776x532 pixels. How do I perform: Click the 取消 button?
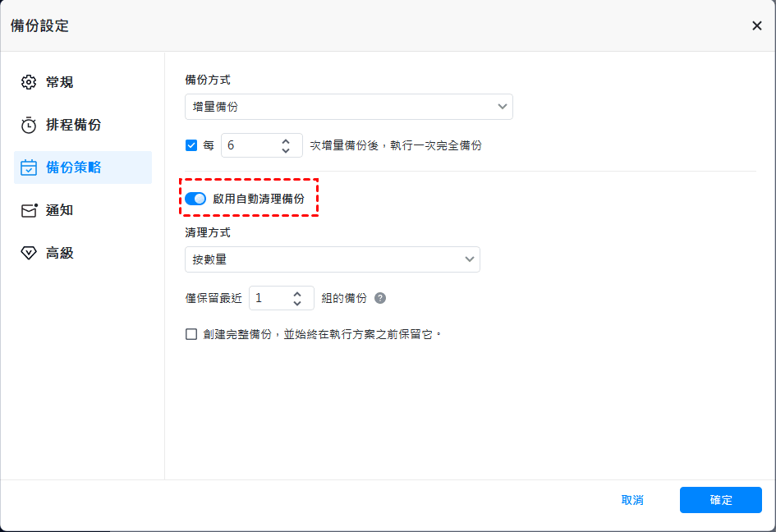pyautogui.click(x=632, y=500)
